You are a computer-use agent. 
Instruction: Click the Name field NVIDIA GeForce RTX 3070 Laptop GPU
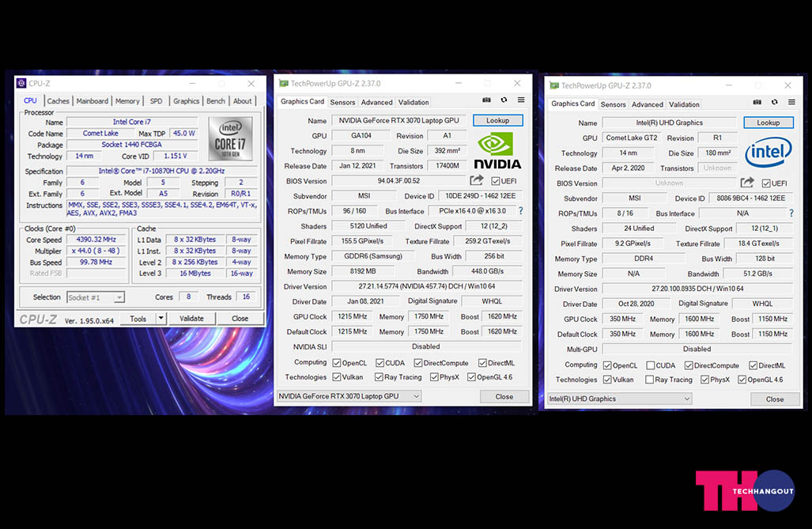click(398, 121)
